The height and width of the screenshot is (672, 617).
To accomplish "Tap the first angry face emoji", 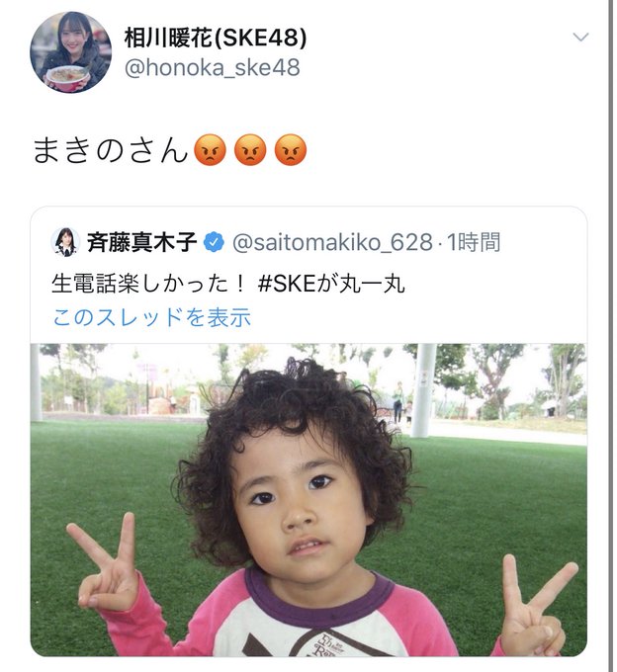I will tap(210, 150).
